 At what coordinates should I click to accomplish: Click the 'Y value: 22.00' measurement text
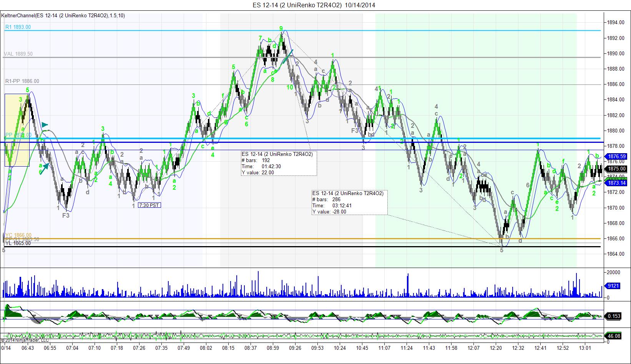point(258,173)
